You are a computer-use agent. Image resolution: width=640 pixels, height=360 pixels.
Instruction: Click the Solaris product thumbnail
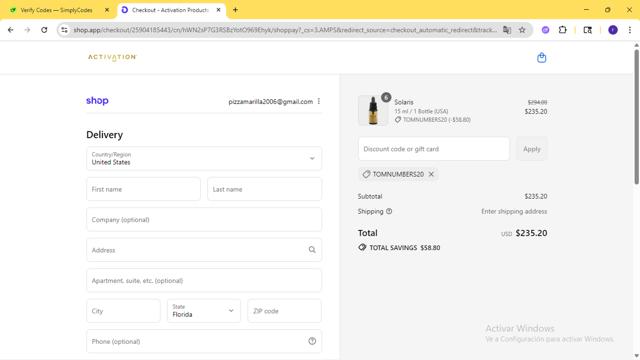click(373, 111)
